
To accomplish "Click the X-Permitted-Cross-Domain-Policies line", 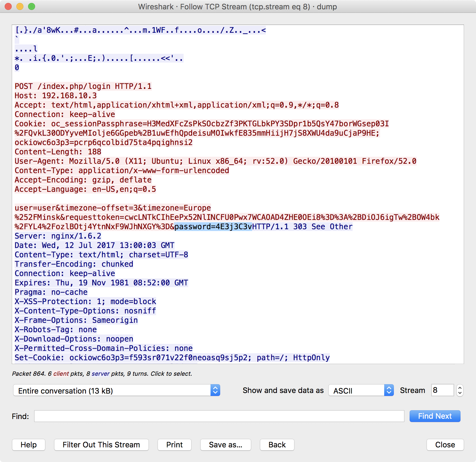I will coord(104,348).
